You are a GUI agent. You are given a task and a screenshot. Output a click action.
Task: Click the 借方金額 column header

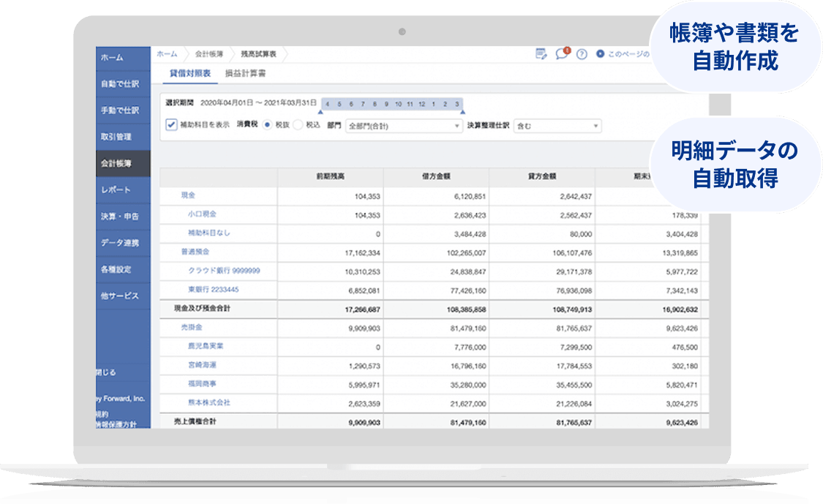(436, 176)
